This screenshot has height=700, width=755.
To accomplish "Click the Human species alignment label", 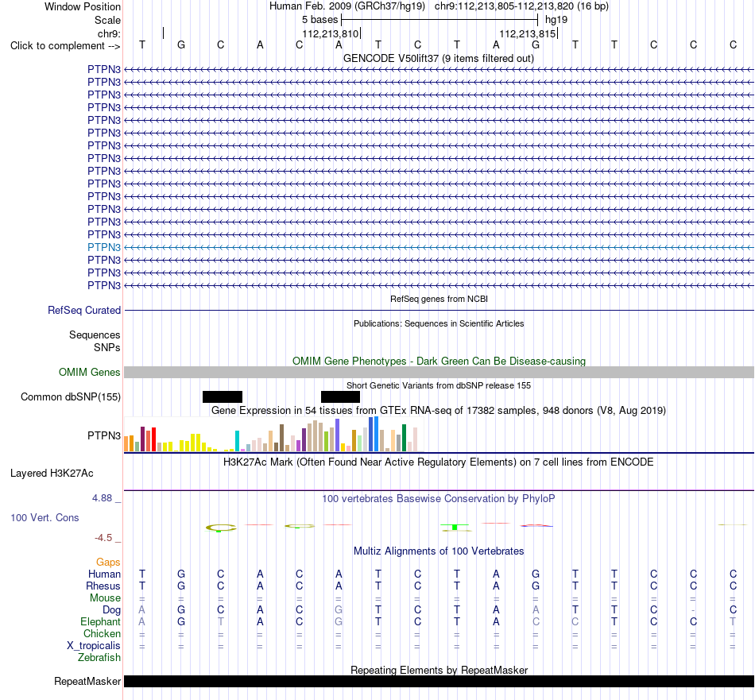I will [x=104, y=574].
